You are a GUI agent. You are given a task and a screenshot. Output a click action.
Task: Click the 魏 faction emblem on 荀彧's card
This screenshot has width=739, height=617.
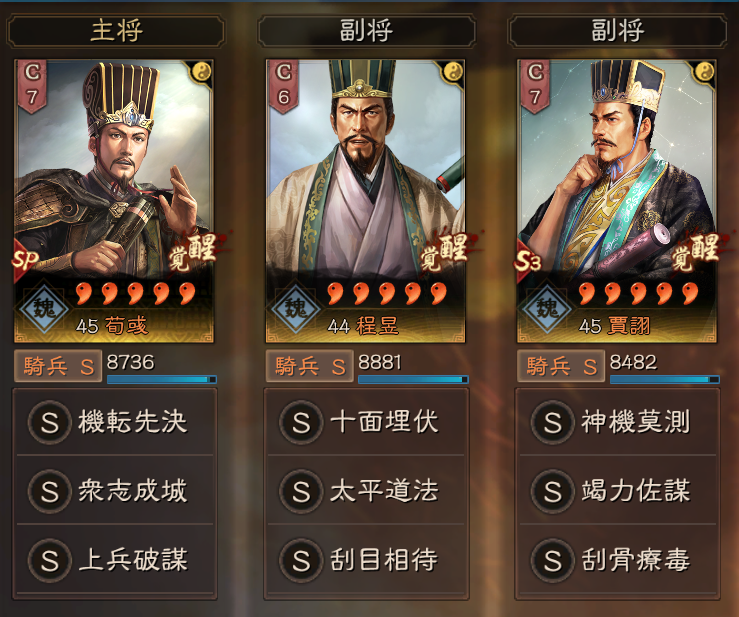coord(44,307)
